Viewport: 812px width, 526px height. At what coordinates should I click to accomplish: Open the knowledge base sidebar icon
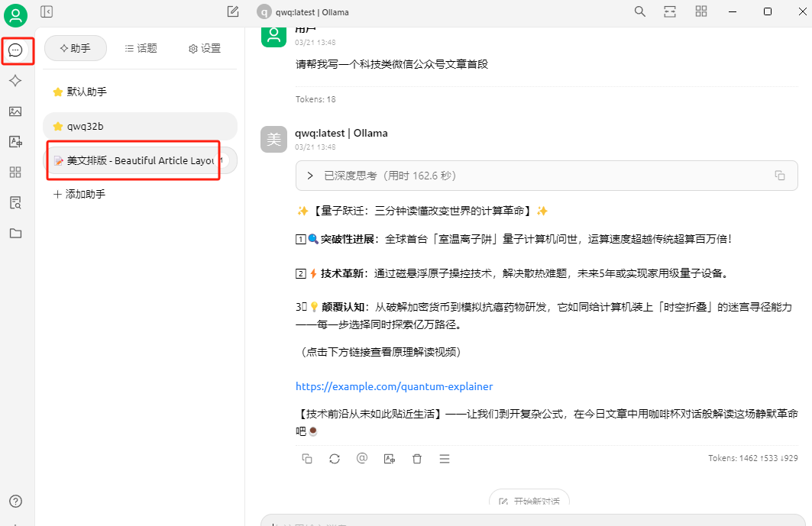[15, 203]
